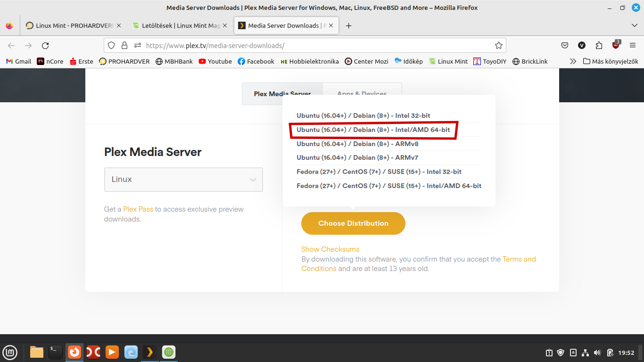
Task: Open the Linux Mint start menu
Action: point(10,352)
